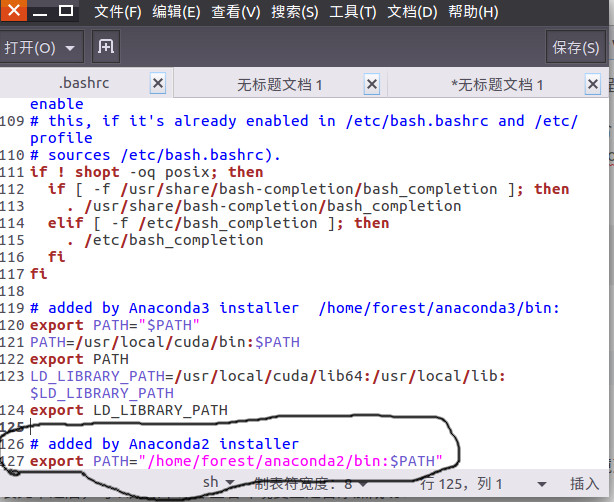Click line 110 '# sources /etc/bash.bashrc).'
614x502 pixels.
pyautogui.click(x=155, y=155)
